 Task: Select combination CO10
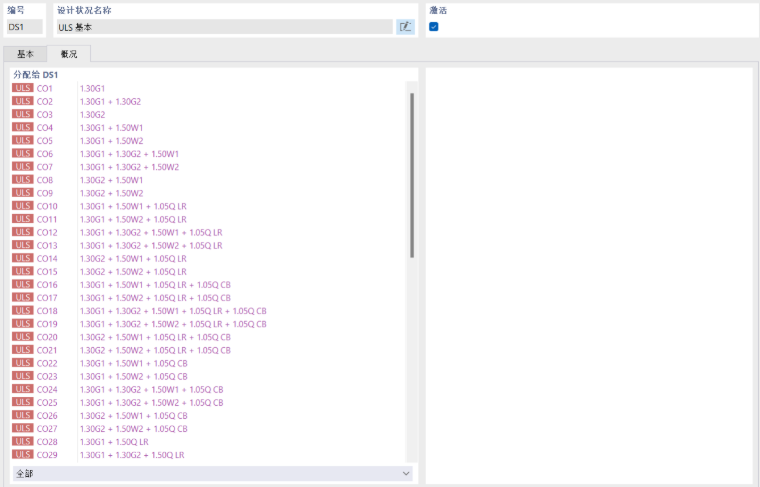pyautogui.click(x=208, y=206)
